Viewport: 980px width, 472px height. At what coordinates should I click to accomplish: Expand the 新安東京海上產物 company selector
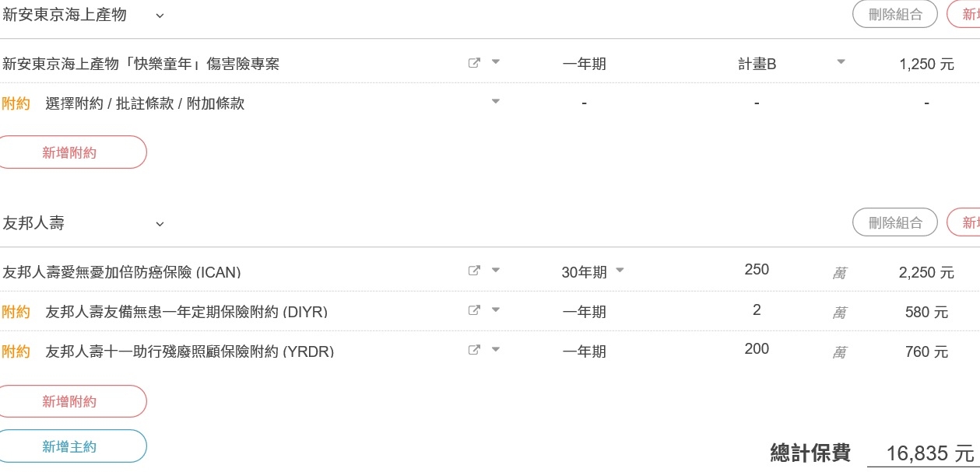tap(84, 15)
